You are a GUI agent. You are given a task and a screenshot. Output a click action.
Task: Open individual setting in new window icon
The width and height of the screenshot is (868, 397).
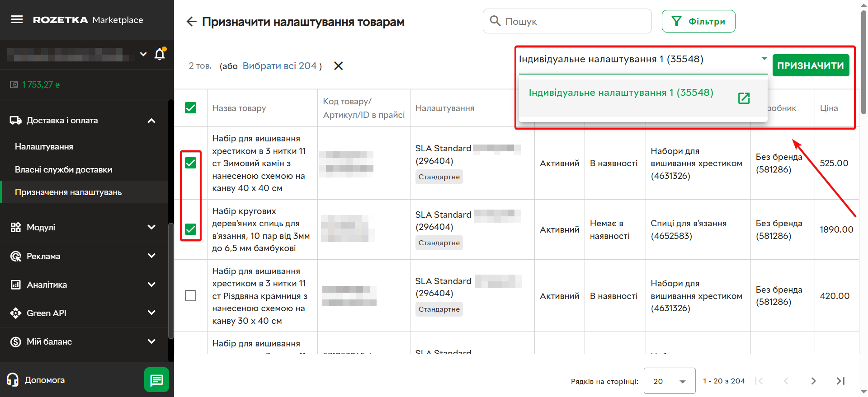pyautogui.click(x=744, y=98)
